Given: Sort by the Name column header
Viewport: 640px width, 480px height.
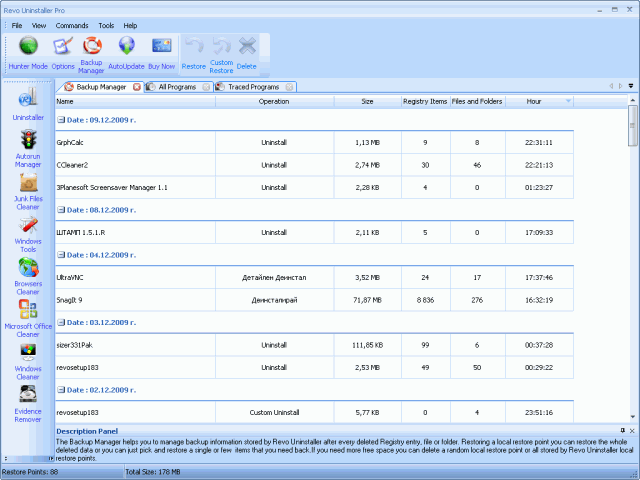Looking at the screenshot, I should [136, 101].
